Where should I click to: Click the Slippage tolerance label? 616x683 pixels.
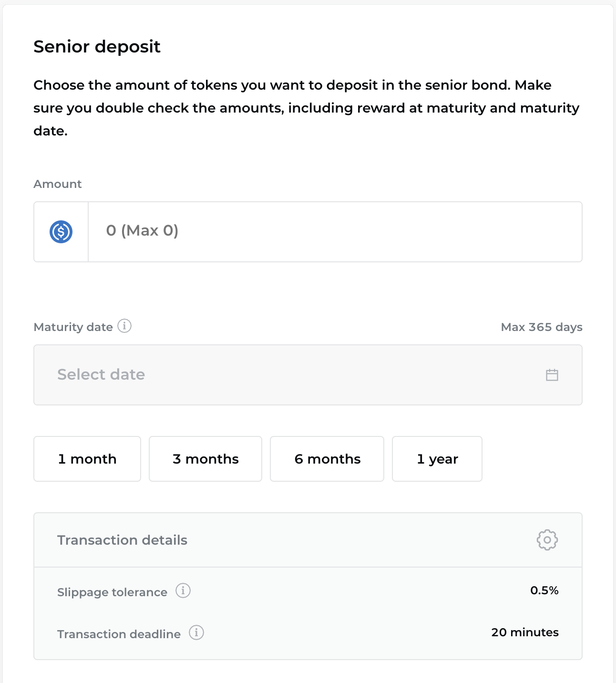coord(112,592)
